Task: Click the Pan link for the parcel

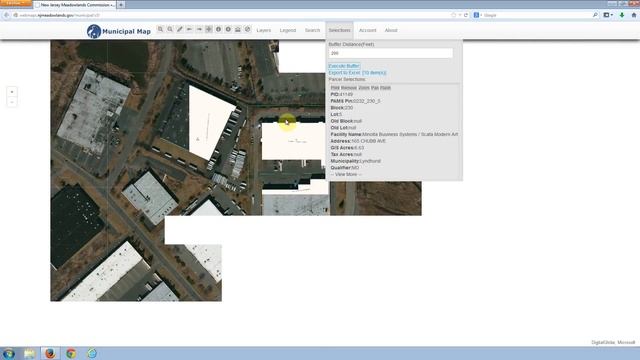Action: [375, 88]
